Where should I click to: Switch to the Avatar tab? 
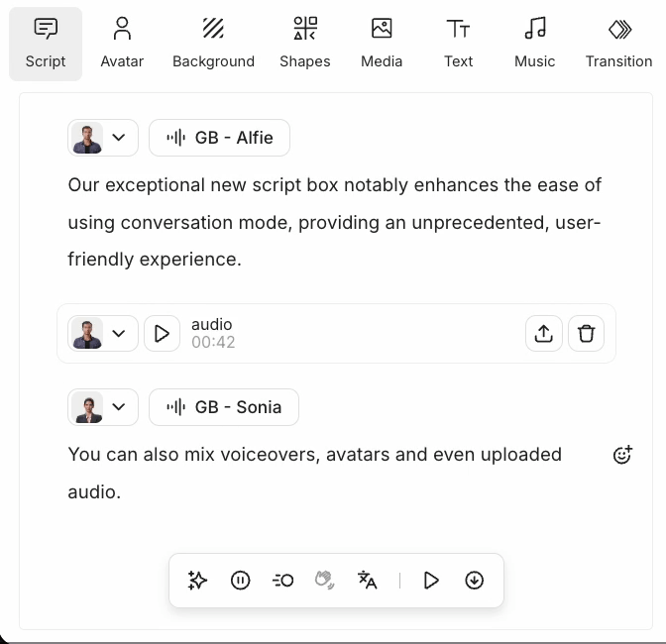pos(122,43)
